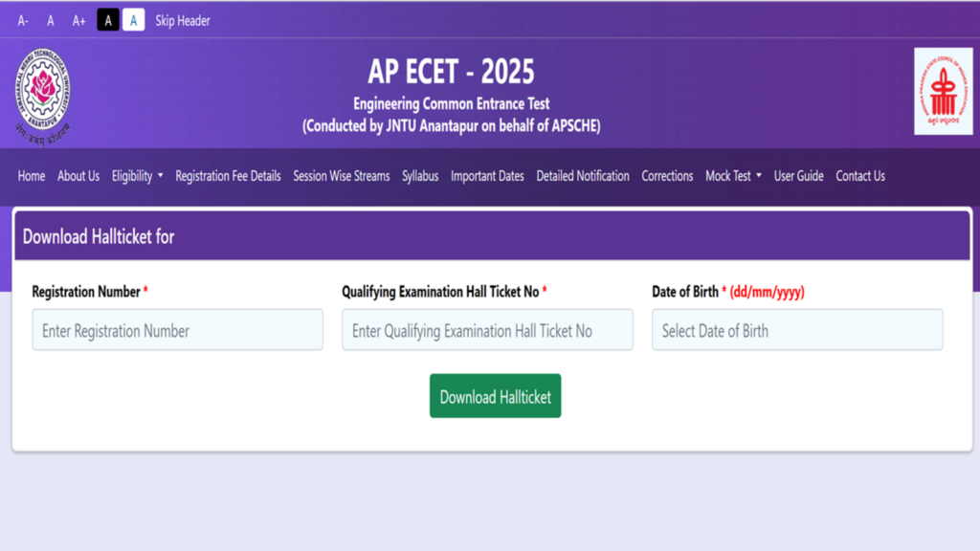Screen dimensions: 980x551
Task: Decrease font size with A- icon
Action: [x=22, y=20]
